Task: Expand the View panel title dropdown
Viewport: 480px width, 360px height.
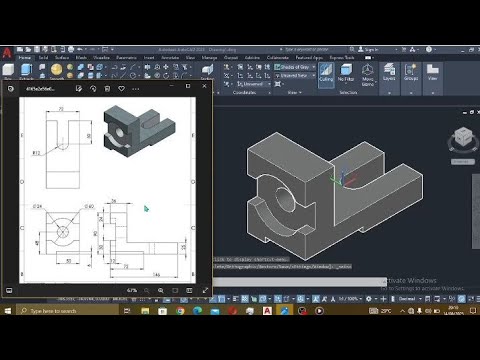Action: click(294, 93)
